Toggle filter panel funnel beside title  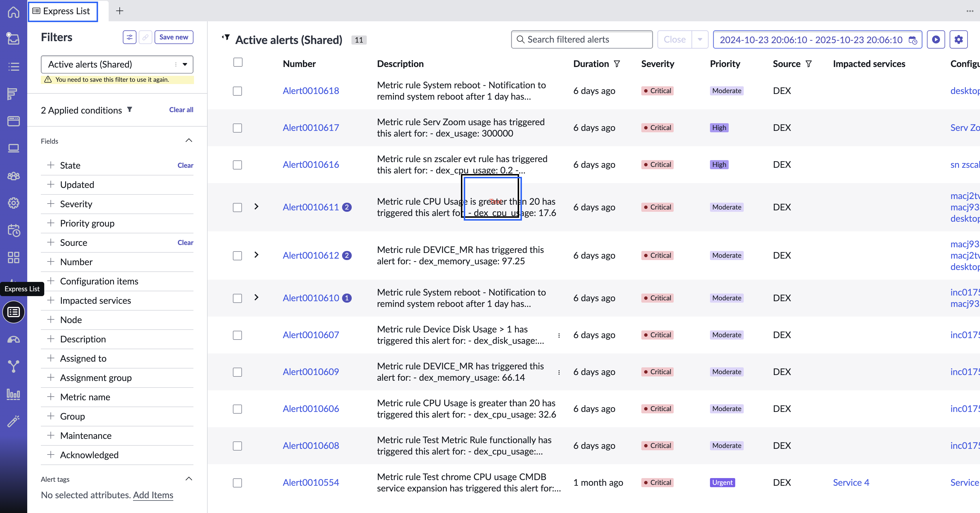coord(226,37)
